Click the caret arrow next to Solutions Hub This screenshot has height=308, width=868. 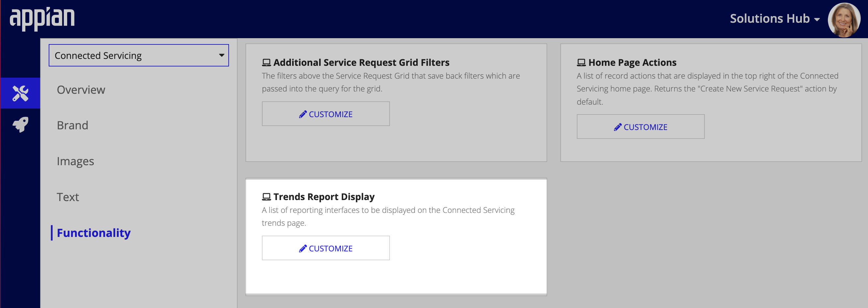[817, 20]
